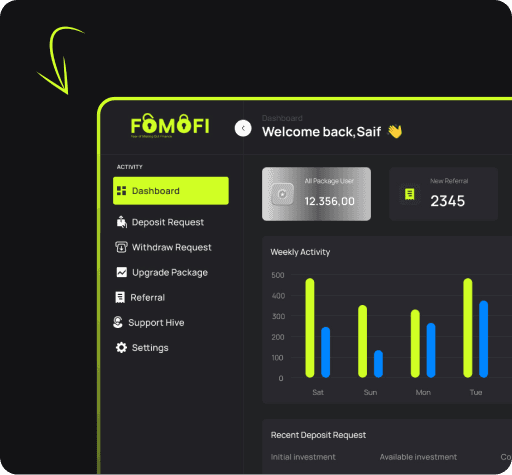This screenshot has height=475, width=512.
Task: Click the All Package User label
Action: click(x=329, y=181)
